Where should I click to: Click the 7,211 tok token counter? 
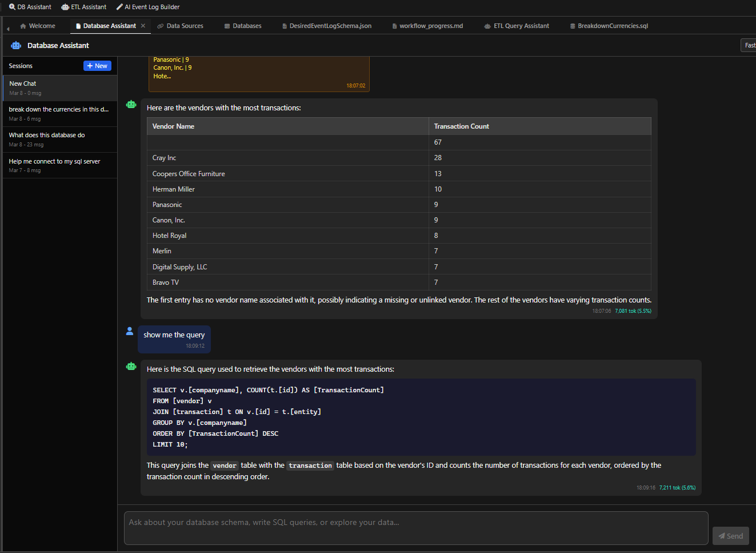pos(677,488)
